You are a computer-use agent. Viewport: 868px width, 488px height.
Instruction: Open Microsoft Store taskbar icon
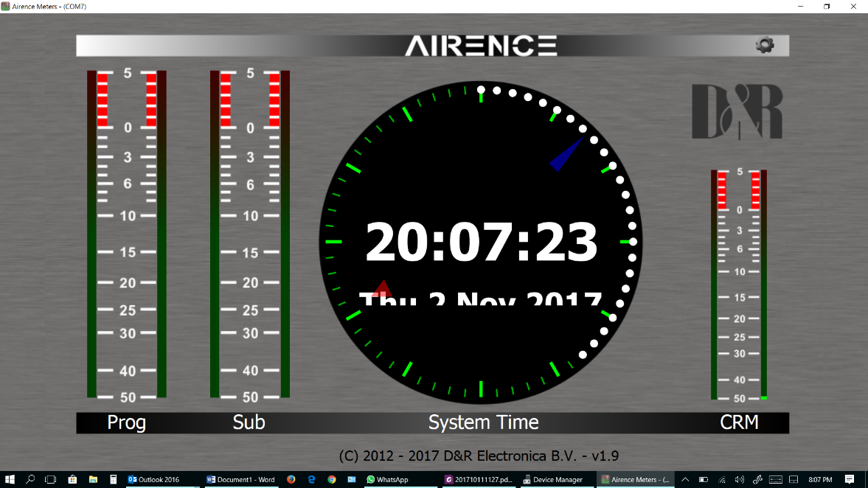(x=72, y=479)
